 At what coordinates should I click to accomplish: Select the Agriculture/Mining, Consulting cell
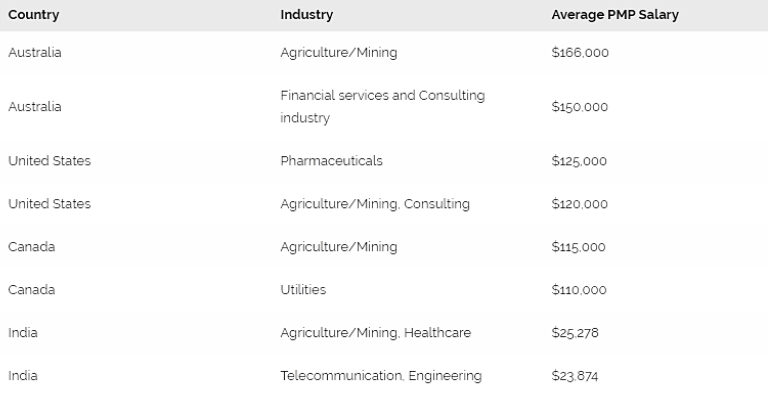(x=375, y=204)
